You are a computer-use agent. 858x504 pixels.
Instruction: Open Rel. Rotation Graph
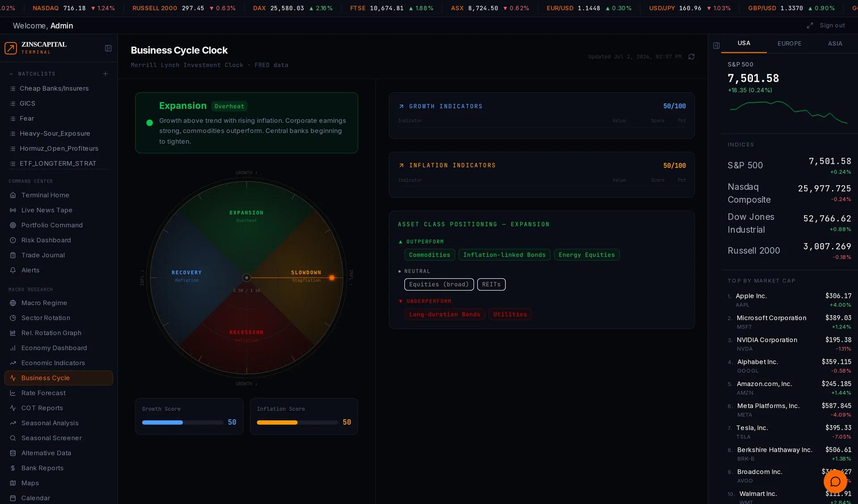coord(59,333)
